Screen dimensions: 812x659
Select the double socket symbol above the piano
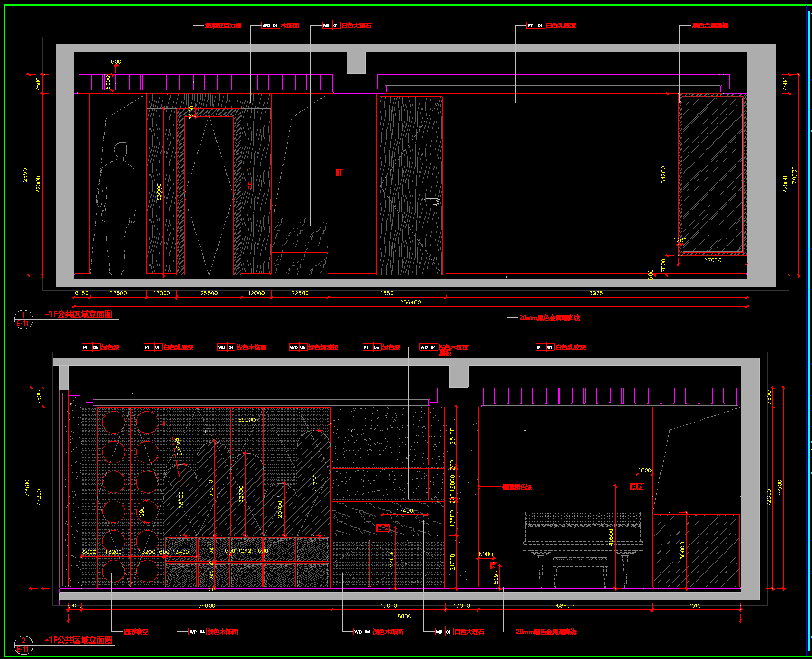point(637,487)
